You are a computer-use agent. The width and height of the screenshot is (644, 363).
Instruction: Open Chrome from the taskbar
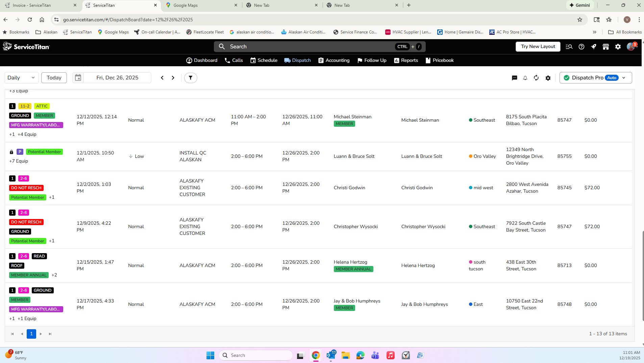pos(316,355)
